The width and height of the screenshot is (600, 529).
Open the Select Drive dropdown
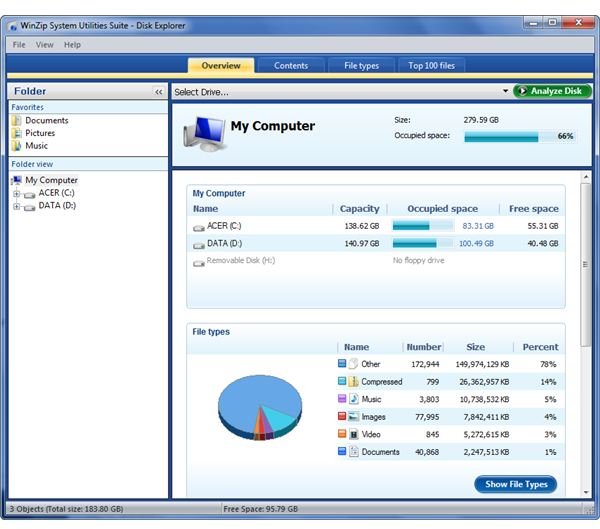tap(505, 91)
